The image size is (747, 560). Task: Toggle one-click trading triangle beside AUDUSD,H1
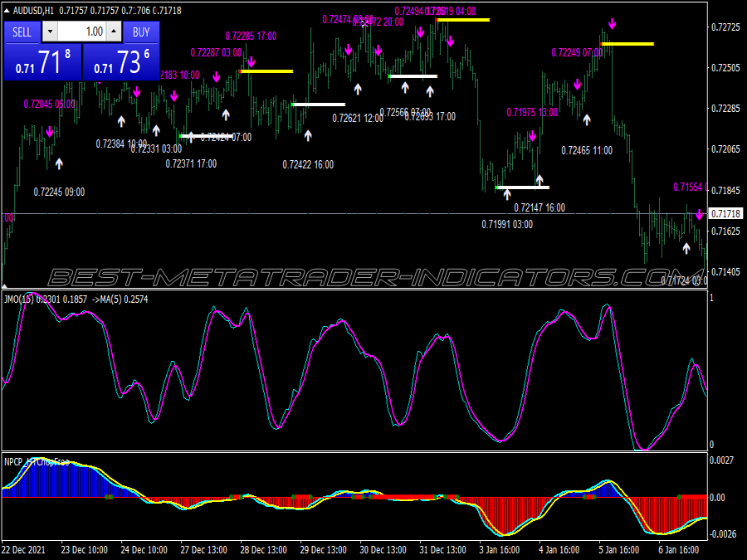click(6, 11)
